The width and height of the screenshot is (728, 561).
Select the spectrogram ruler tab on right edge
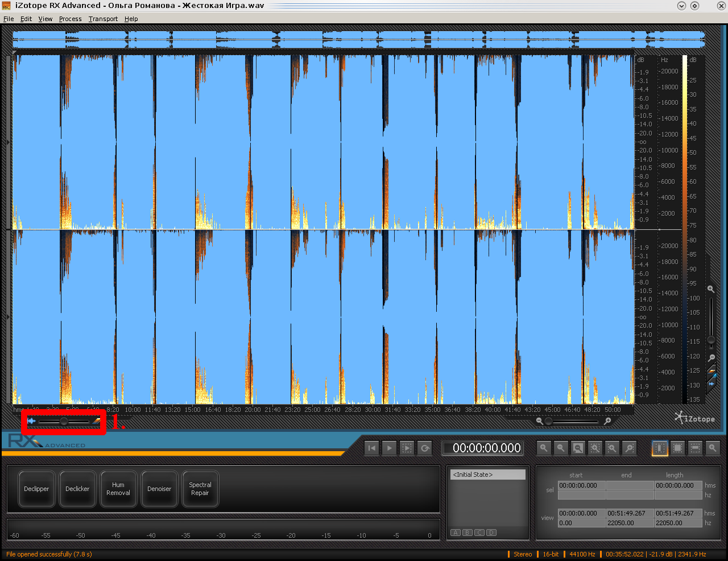point(712,372)
